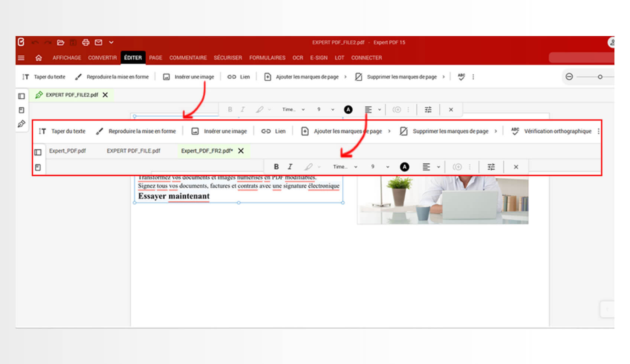Click Taper du texte in the enlarged toolbar
Viewport: 630px width, 364px height.
click(62, 131)
